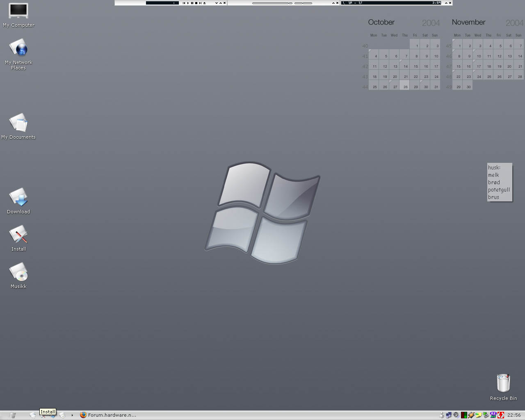Click the October month heading in the calendar

pos(381,22)
